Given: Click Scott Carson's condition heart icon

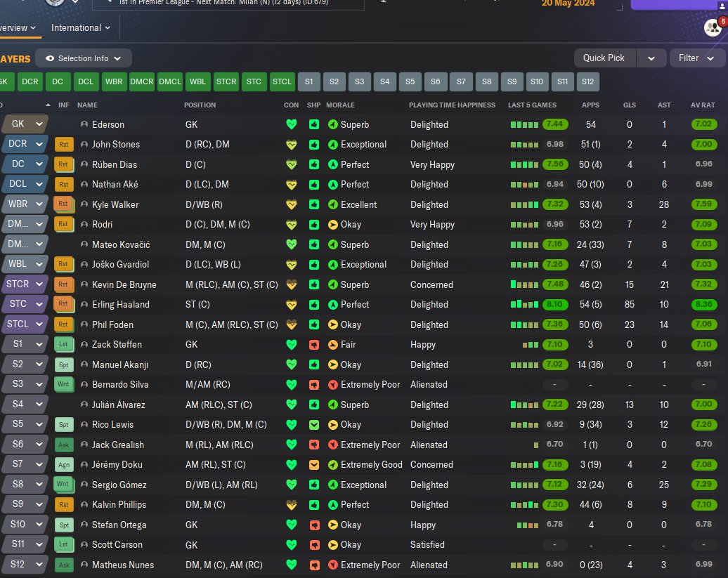Looking at the screenshot, I should (291, 544).
